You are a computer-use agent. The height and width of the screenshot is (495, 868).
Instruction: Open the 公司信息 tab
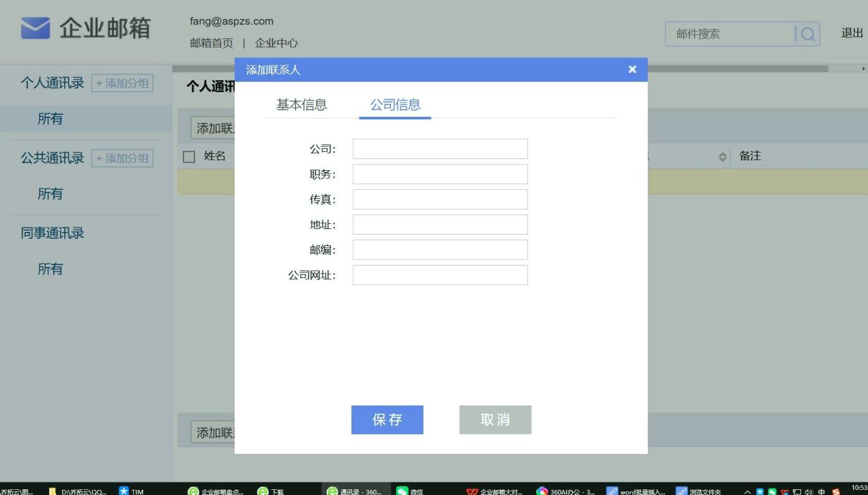[395, 105]
